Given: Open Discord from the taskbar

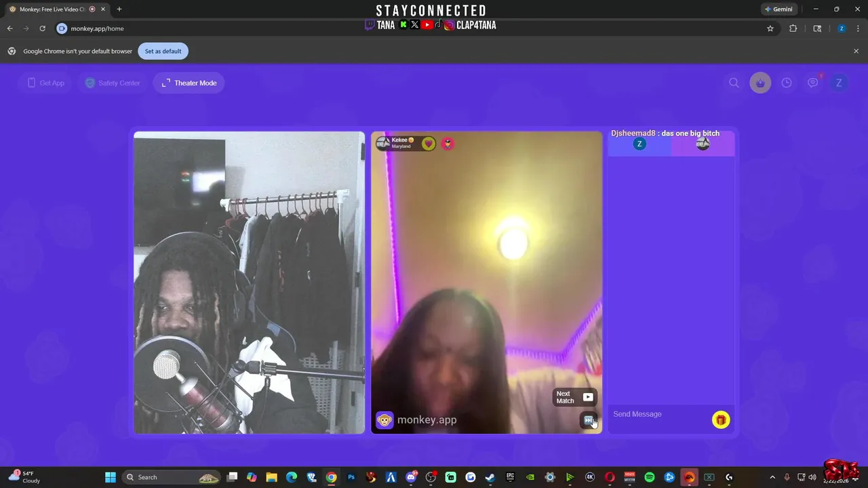Looking at the screenshot, I should coord(411,477).
